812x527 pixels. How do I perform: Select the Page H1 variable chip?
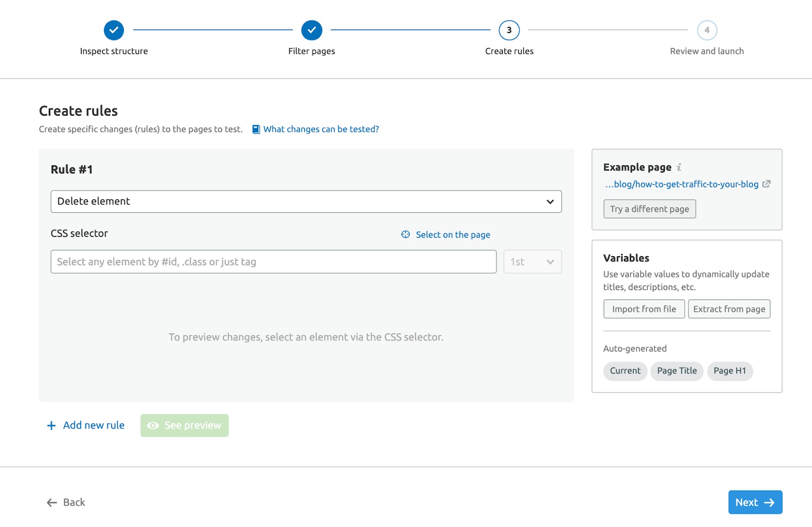click(729, 371)
